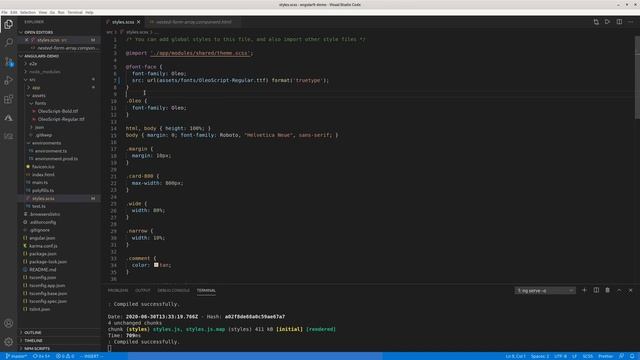This screenshot has width=640, height=360.
Task: Open package.json in explorer
Action: click(x=42, y=254)
